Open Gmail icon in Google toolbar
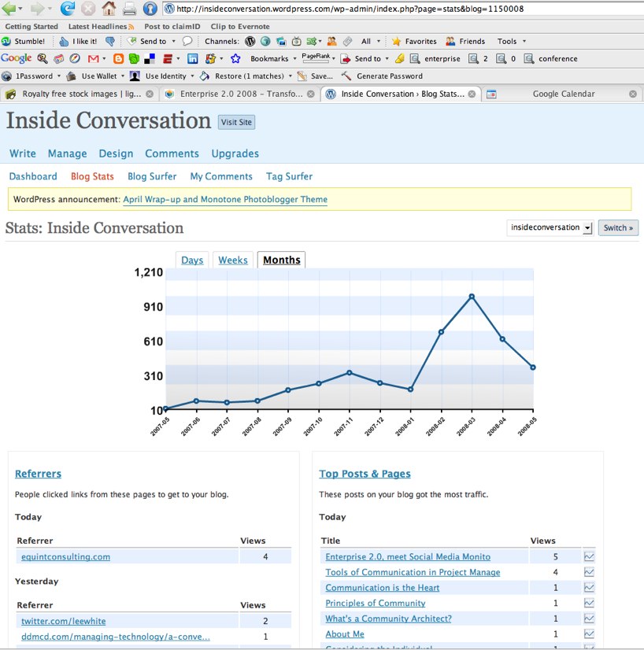The width and height of the screenshot is (644, 650). coord(94,59)
